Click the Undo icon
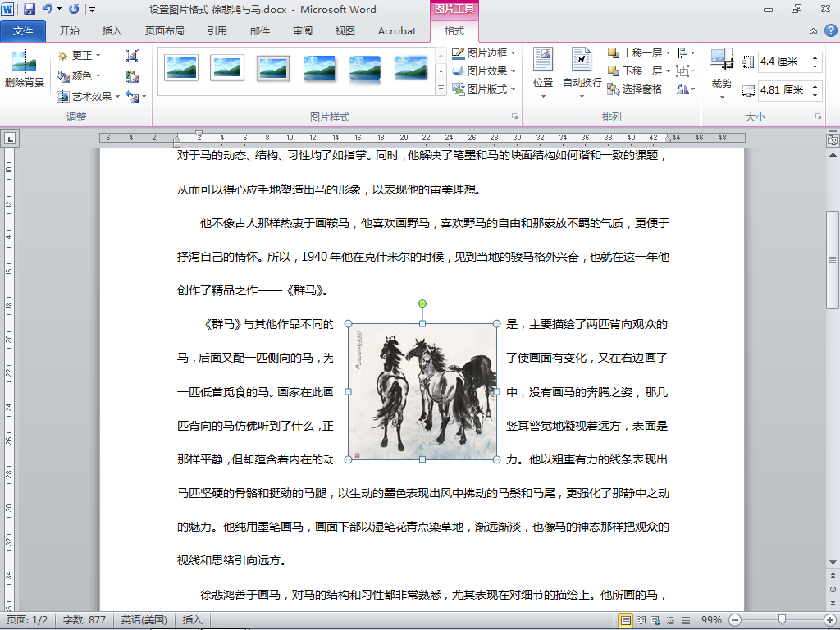The height and width of the screenshot is (630, 840). [x=47, y=9]
